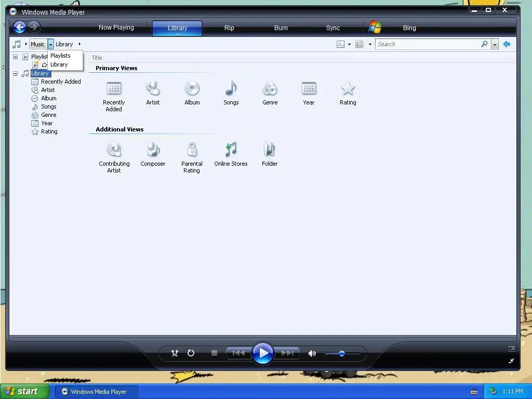Collapse the Playlists tree node
This screenshot has height=399, width=532.
point(15,57)
